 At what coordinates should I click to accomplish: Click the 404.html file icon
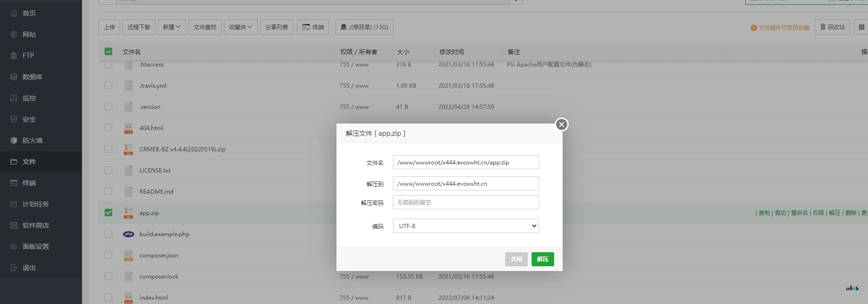(x=128, y=128)
